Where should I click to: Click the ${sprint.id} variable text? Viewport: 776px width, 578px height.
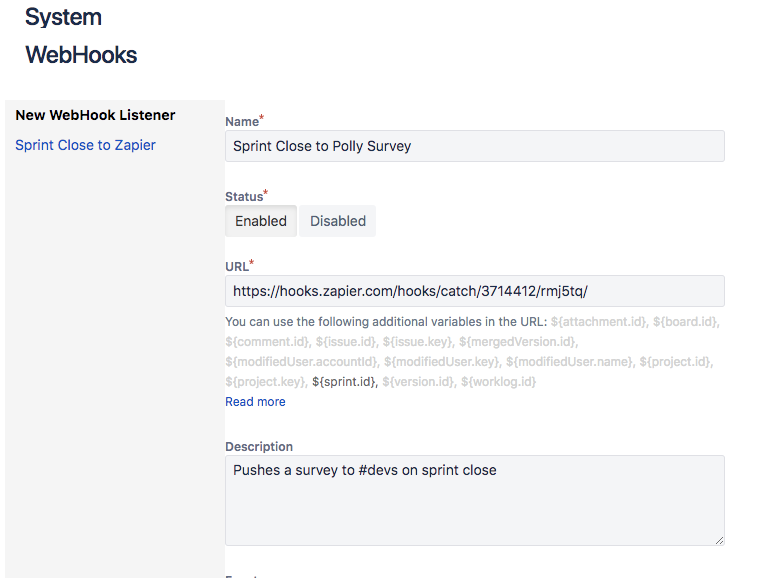point(345,382)
